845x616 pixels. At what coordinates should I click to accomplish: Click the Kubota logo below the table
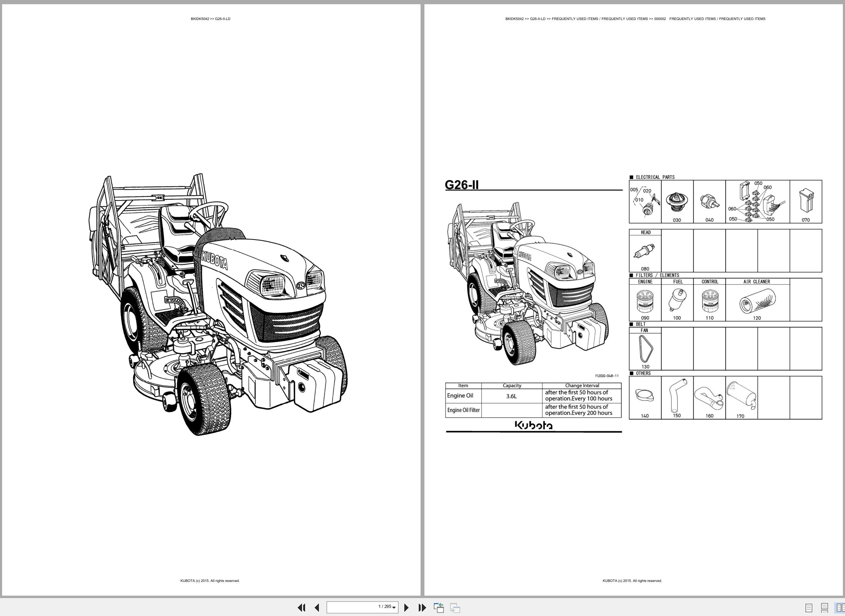pos(533,425)
